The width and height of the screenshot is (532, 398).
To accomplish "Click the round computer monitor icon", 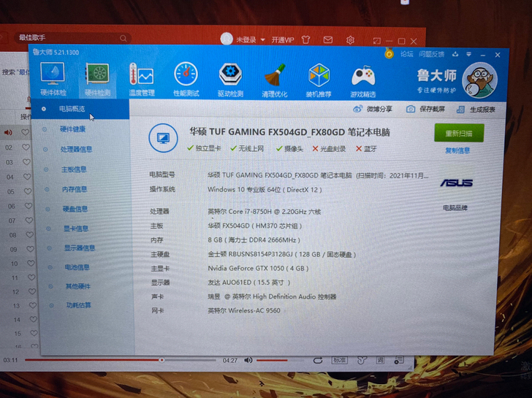I will (x=163, y=138).
